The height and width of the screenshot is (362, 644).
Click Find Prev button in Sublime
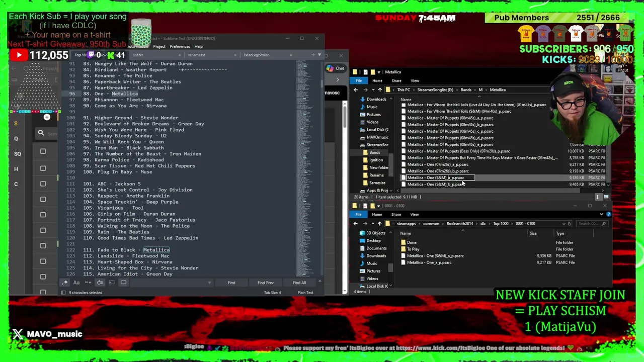click(266, 283)
